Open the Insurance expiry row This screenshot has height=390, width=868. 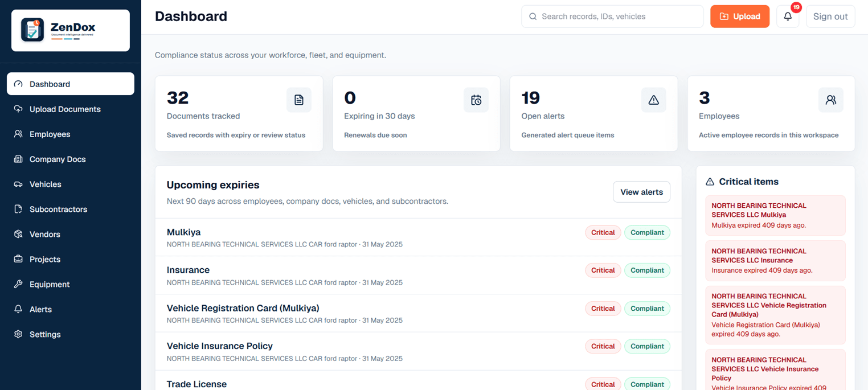click(418, 276)
